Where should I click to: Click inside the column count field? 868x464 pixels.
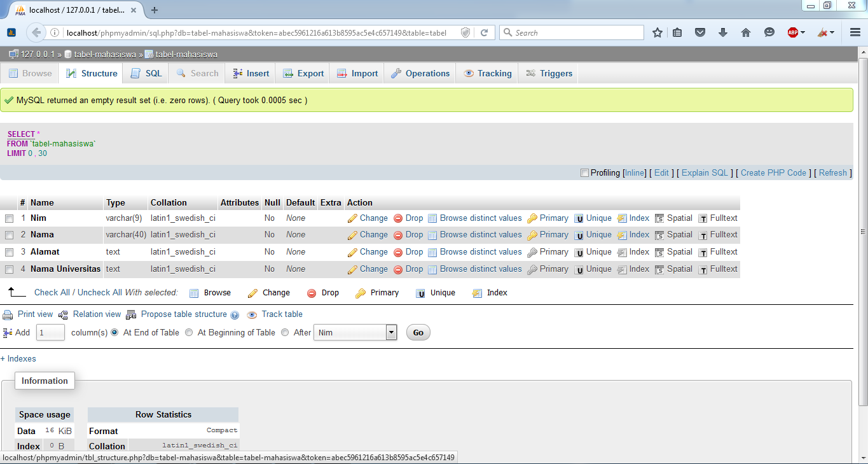pos(50,332)
